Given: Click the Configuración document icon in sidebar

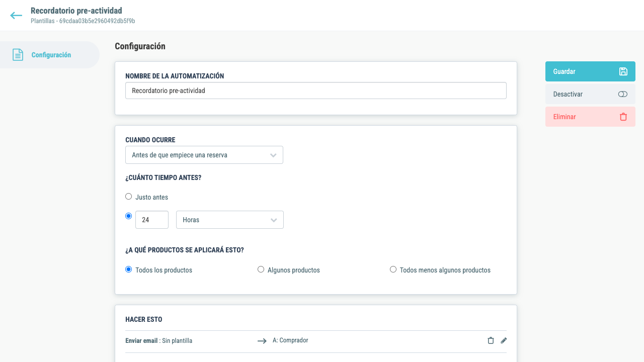Looking at the screenshot, I should 18,55.
